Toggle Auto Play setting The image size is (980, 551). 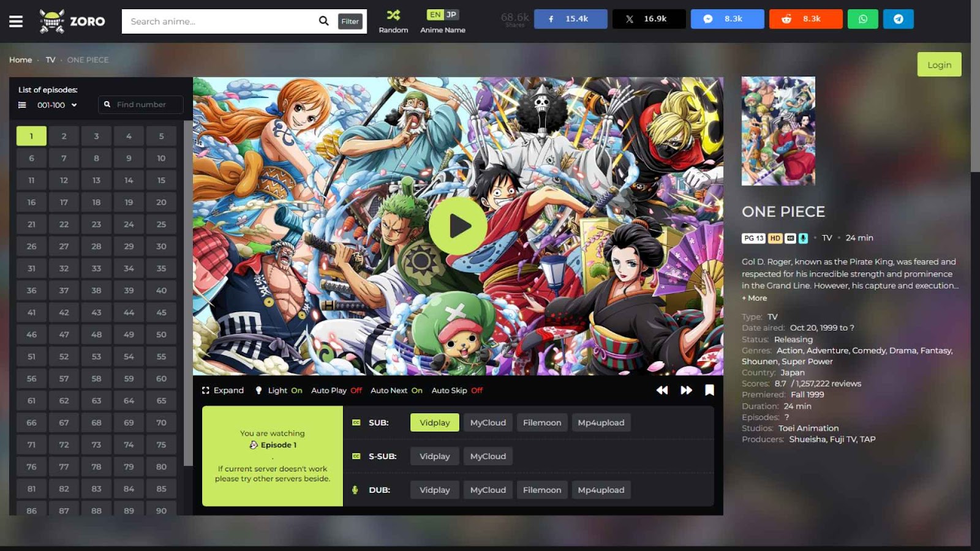click(336, 391)
